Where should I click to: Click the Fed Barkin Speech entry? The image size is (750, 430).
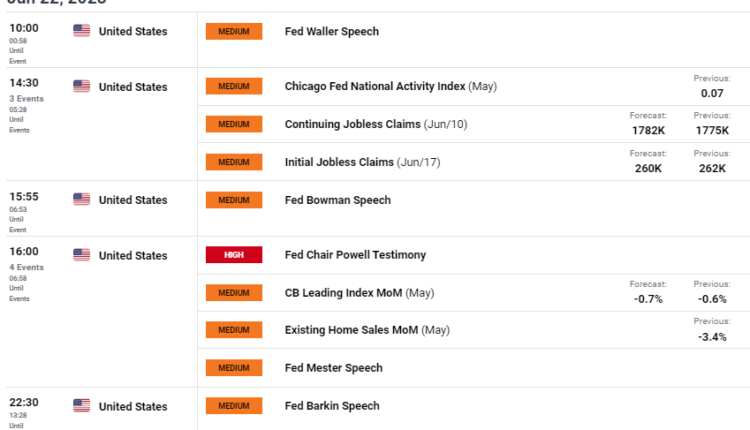coord(332,406)
